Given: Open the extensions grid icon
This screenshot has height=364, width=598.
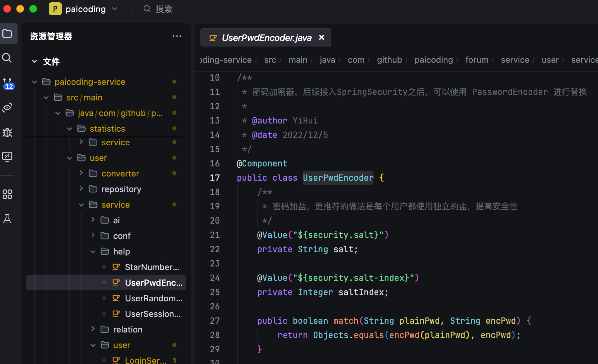Looking at the screenshot, I should click(x=7, y=194).
